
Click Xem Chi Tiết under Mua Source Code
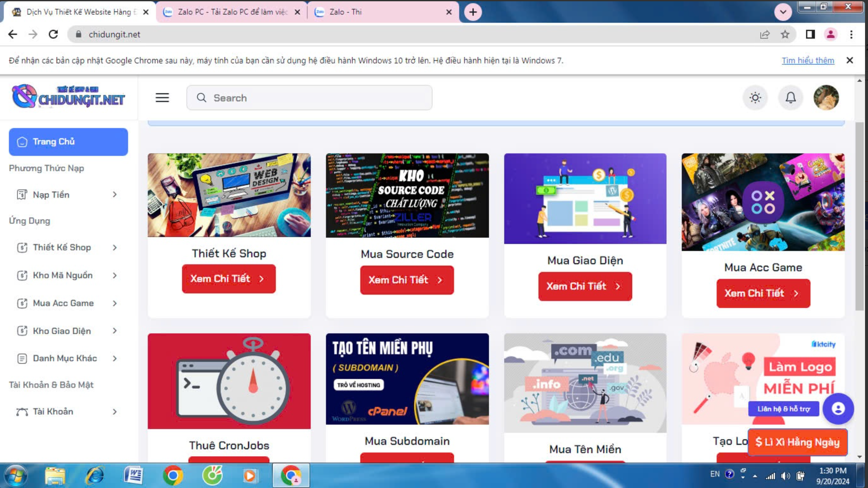(x=407, y=280)
